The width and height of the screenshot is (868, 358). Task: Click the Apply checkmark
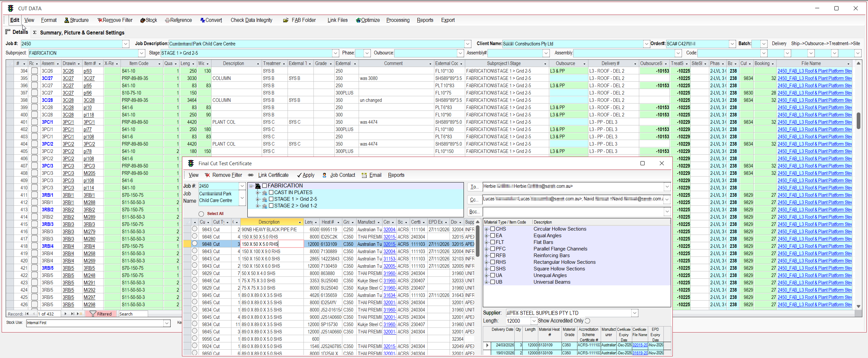[x=299, y=175]
